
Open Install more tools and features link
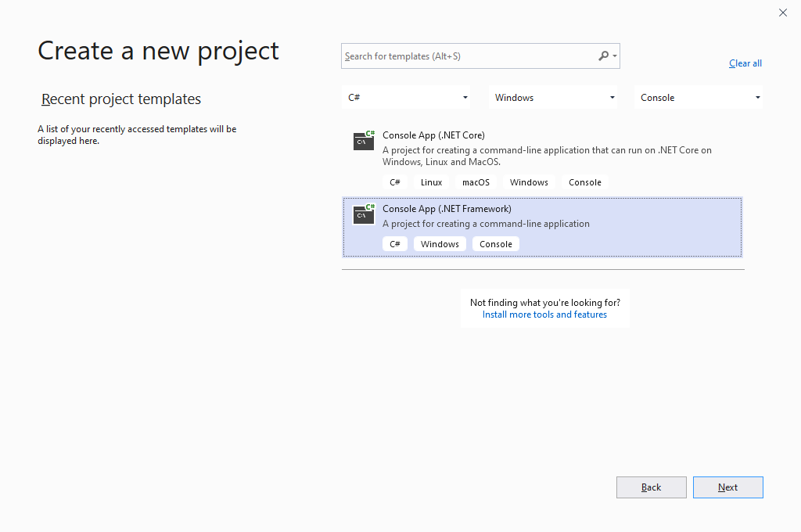coord(544,315)
